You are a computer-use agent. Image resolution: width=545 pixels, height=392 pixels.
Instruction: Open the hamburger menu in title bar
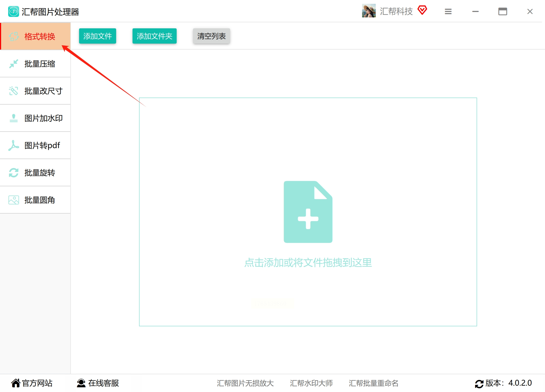[448, 11]
